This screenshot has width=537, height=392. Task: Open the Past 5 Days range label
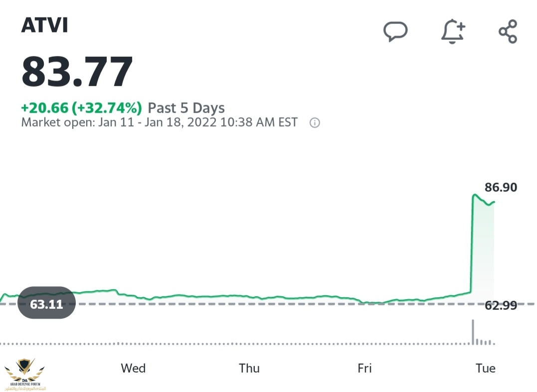tap(186, 108)
